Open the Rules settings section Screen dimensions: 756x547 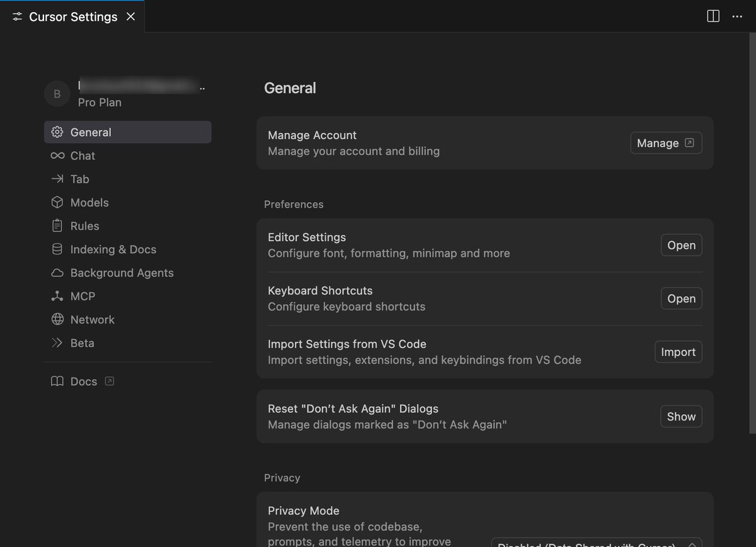(x=128, y=225)
